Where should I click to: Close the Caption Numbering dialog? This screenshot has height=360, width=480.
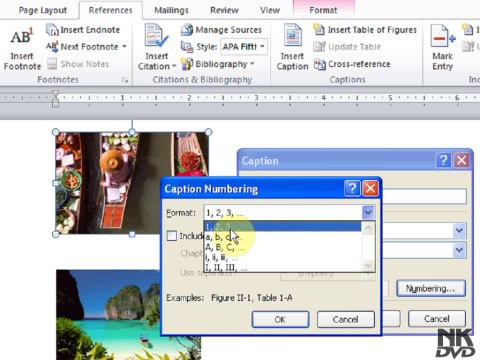point(370,189)
